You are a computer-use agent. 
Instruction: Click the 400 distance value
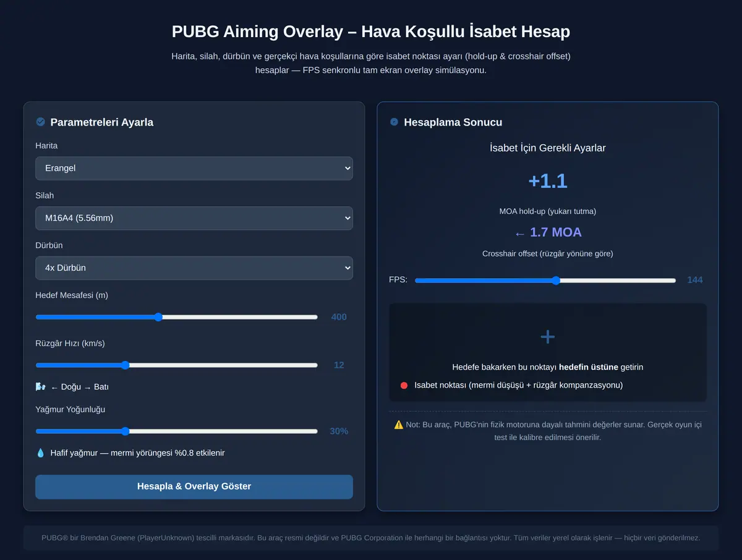(339, 317)
